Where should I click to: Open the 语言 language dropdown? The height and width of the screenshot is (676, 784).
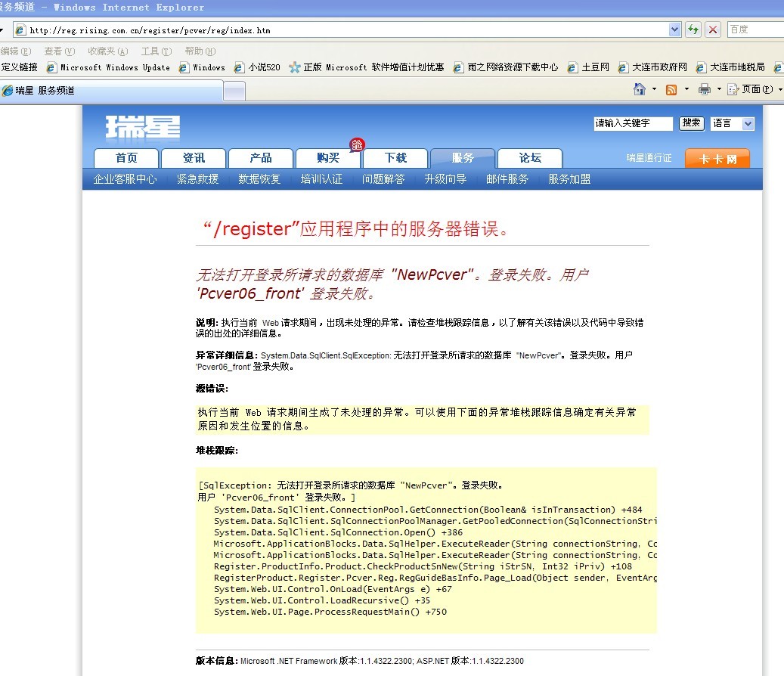[x=733, y=123]
